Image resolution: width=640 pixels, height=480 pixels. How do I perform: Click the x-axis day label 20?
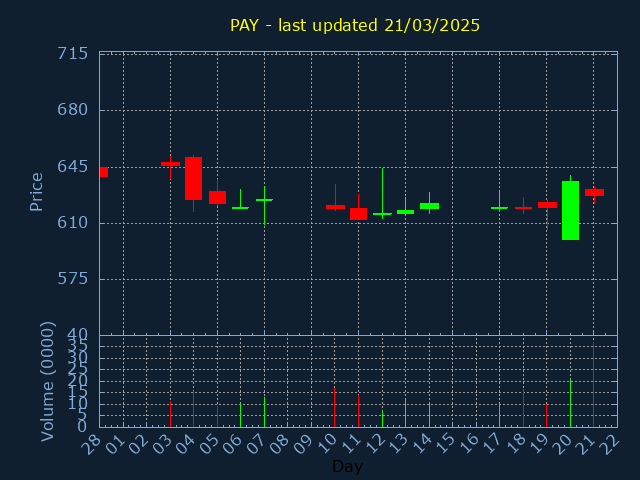pos(562,444)
